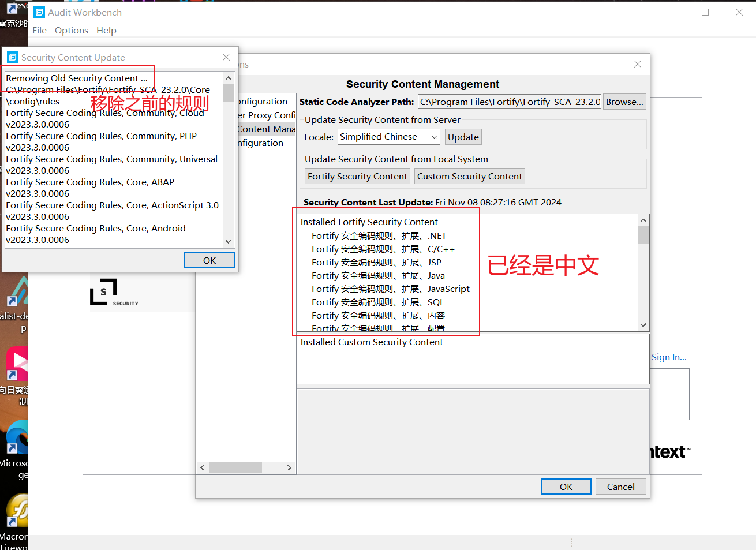Click into Static Code Analyzer Path field
756x550 pixels.
tap(510, 102)
